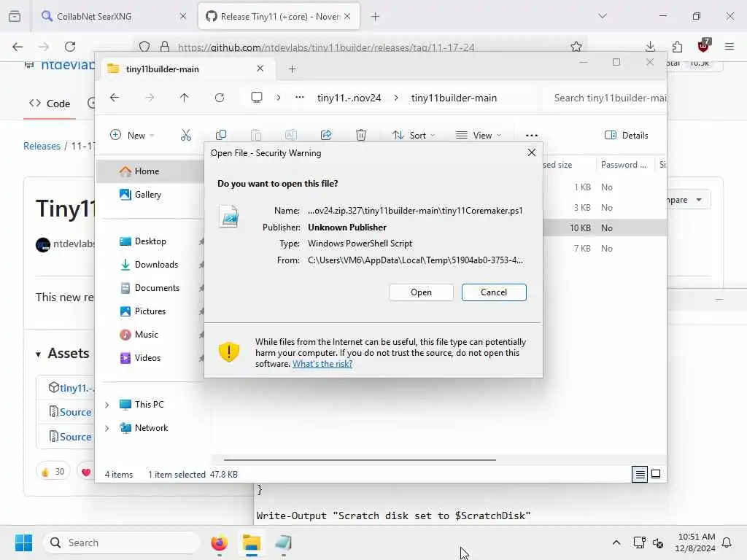
Task: Click the horizontal scrollbar in Explorer file list
Action: tap(360, 460)
